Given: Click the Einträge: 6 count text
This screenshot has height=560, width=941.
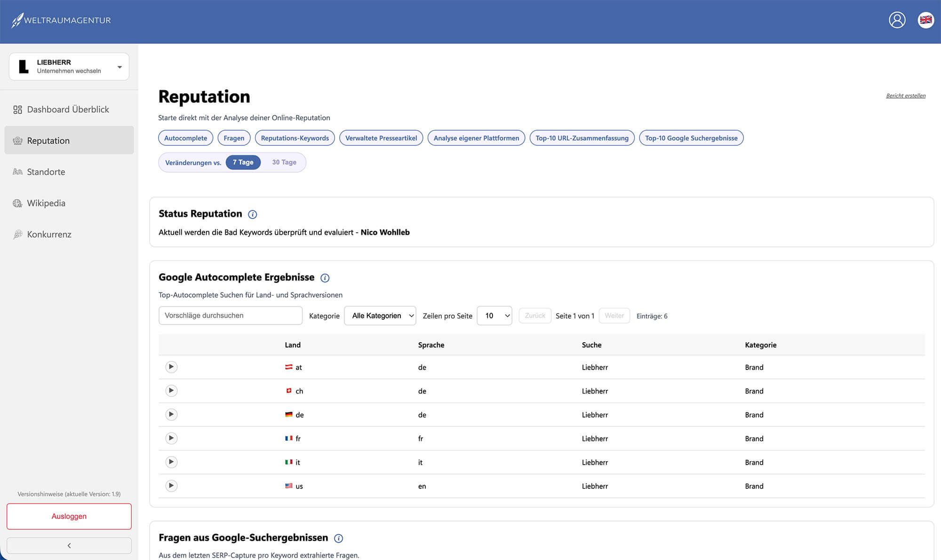Looking at the screenshot, I should [652, 316].
